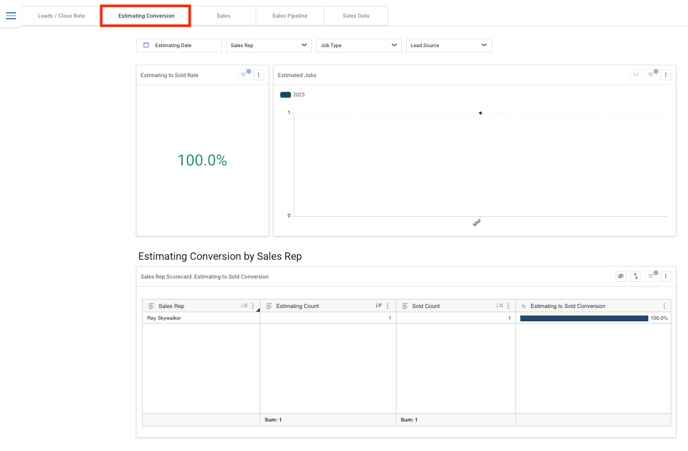Sort the Estimating Count column
Viewport: 688px width, 451px height.
pyautogui.click(x=378, y=306)
